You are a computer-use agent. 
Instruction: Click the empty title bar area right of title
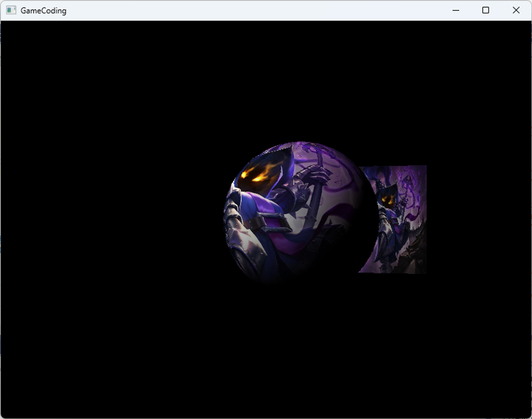[239, 10]
